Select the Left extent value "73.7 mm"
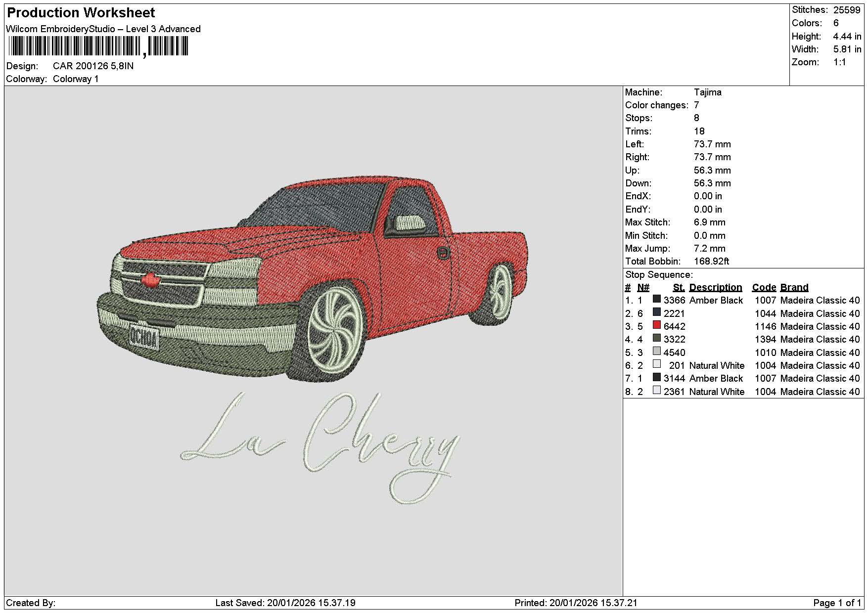 (x=712, y=144)
